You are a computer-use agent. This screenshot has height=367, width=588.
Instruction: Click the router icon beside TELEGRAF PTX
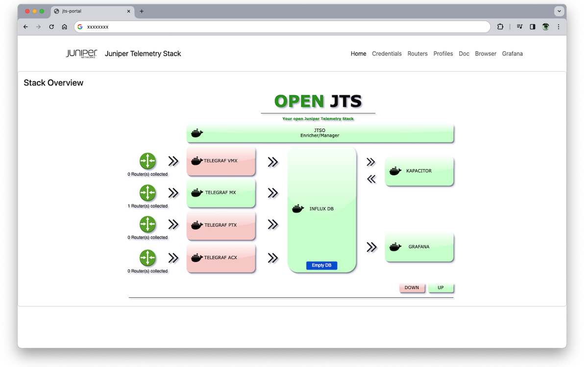pyautogui.click(x=147, y=224)
